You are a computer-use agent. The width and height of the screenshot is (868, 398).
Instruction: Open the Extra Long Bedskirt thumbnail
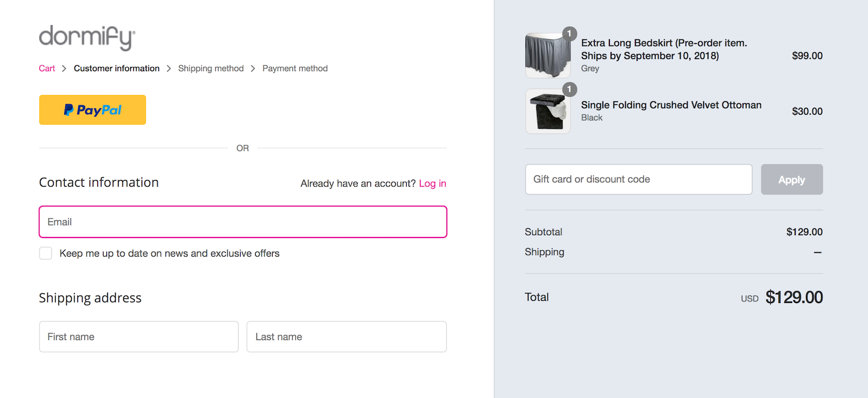(x=547, y=56)
